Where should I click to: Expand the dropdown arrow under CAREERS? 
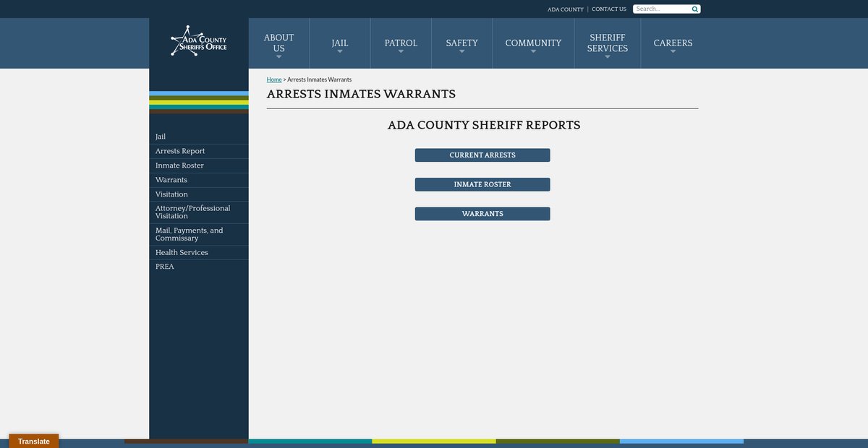[x=673, y=51]
